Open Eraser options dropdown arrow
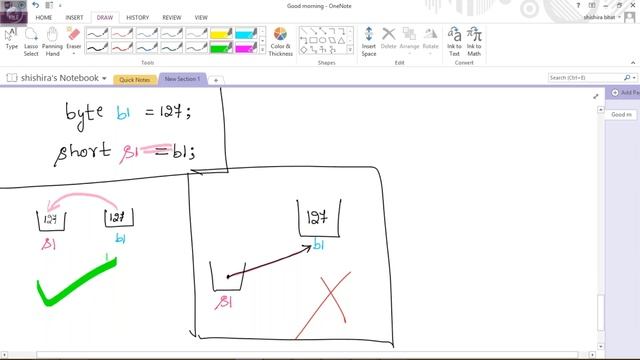The height and width of the screenshot is (360, 640). [x=74, y=53]
